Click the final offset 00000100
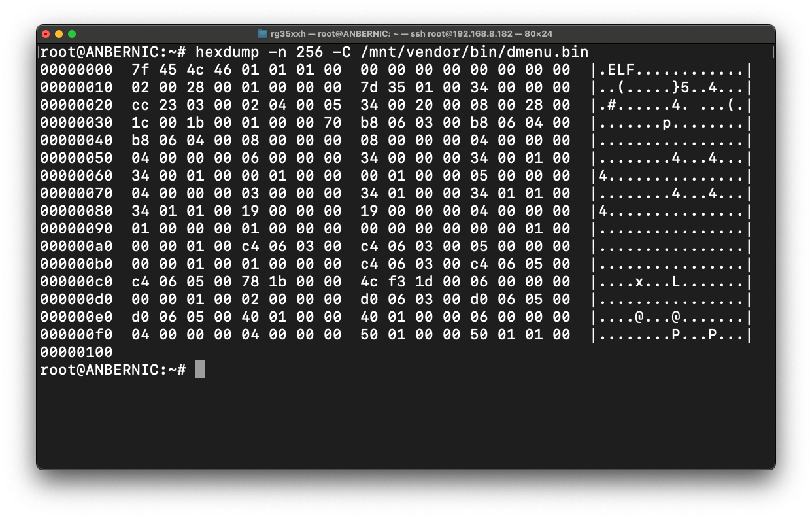Screen dimensions: 812x518 coord(76,352)
